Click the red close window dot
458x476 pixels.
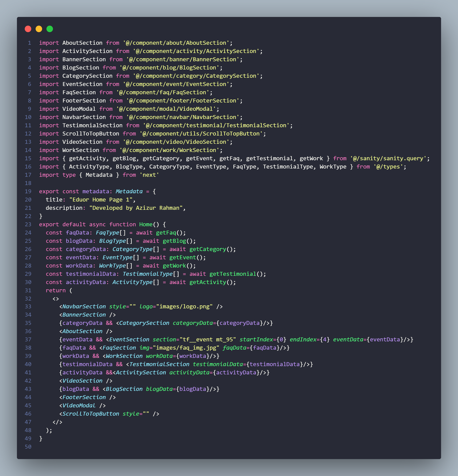click(28, 29)
